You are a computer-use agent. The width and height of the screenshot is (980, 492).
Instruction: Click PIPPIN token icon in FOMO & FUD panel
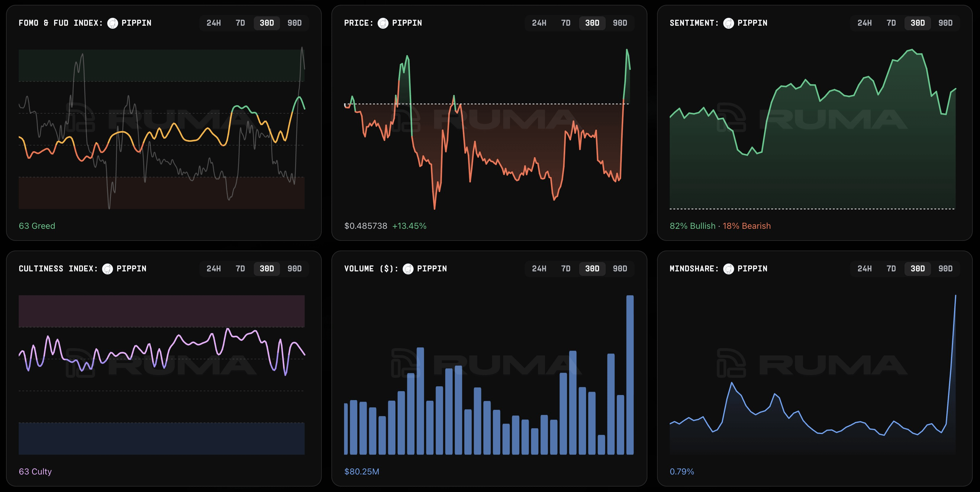113,23
